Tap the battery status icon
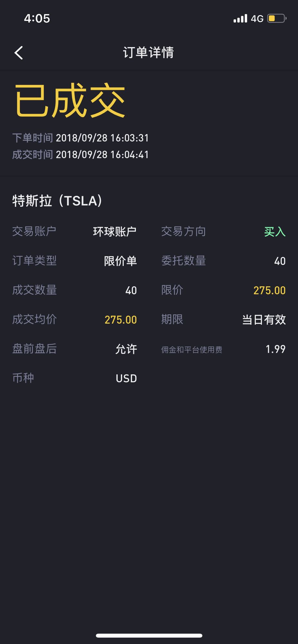Image resolution: width=298 pixels, height=644 pixels. pyautogui.click(x=276, y=18)
